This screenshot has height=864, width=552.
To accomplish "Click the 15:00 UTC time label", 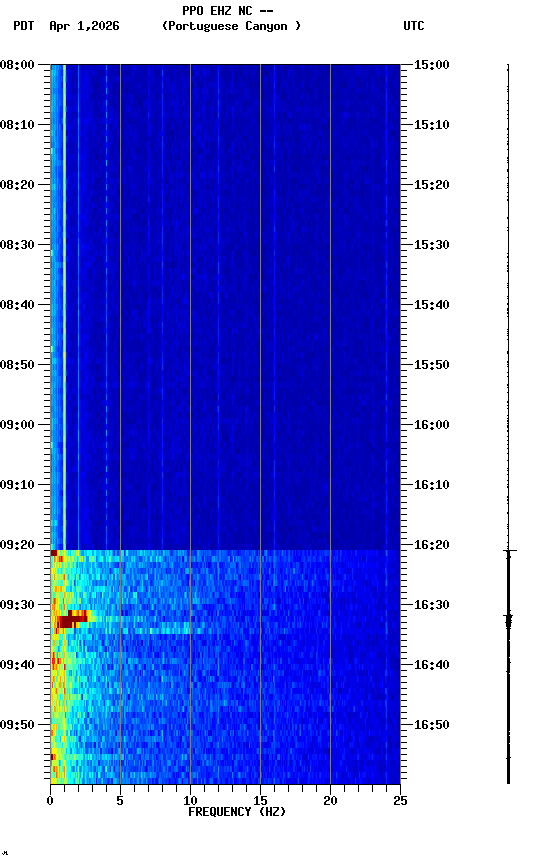I will 432,65.
